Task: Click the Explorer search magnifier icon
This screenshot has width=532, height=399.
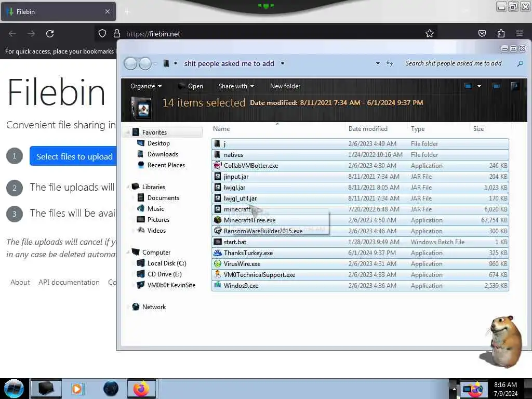Action: pyautogui.click(x=520, y=63)
